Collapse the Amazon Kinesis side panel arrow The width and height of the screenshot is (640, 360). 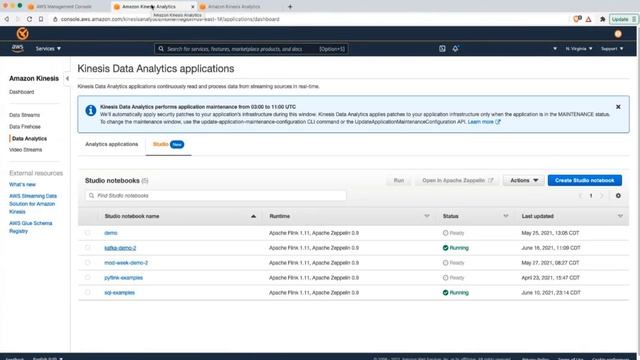pos(67,78)
